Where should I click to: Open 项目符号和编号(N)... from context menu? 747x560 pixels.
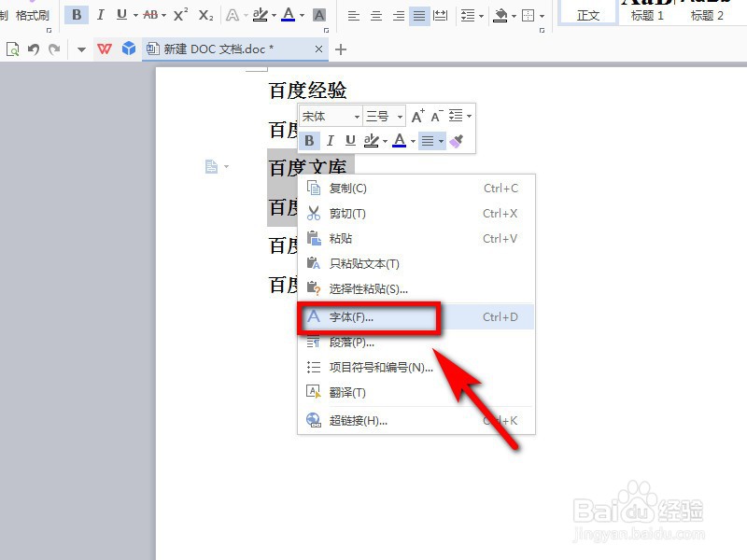416,367
